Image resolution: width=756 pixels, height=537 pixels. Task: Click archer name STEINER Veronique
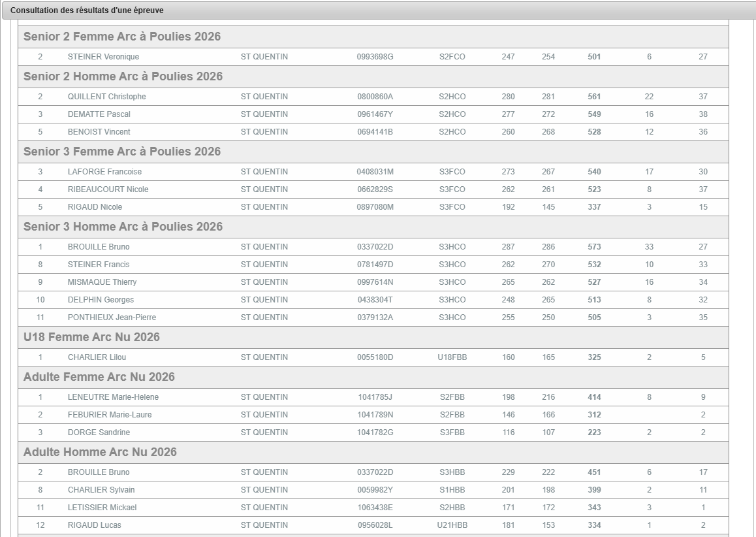(x=103, y=57)
